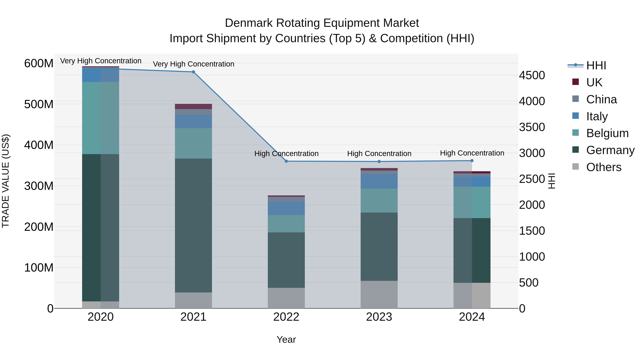
Task: Click the Belgium segment of 2024 bar
Action: tap(472, 202)
